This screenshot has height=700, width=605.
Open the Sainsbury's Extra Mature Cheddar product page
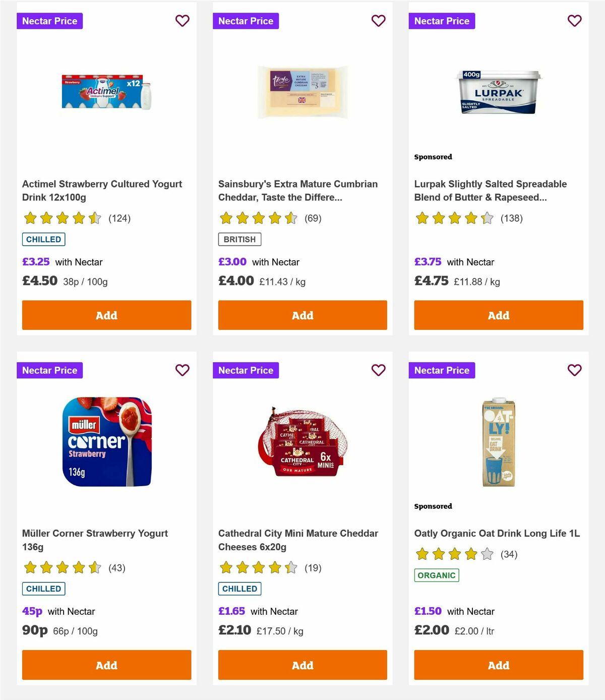click(297, 191)
